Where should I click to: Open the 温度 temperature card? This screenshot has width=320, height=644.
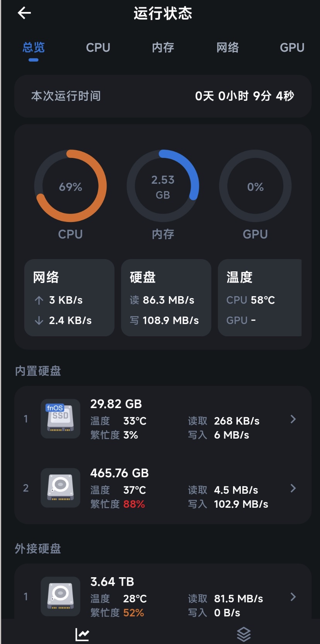pos(260,298)
